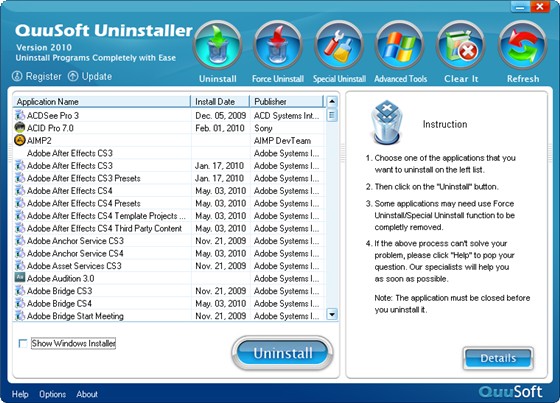Open the Force Uninstall tool icon
The height and width of the screenshot is (403, 560).
[278, 45]
